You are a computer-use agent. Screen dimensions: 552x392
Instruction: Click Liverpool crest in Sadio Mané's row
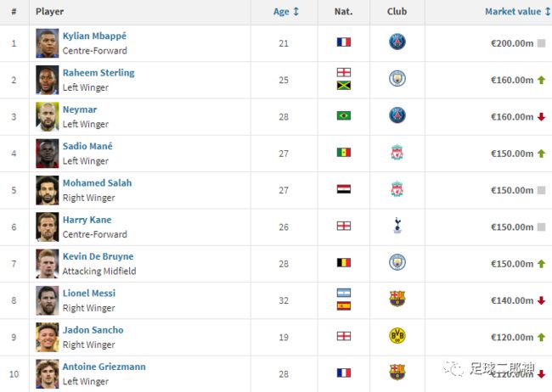tap(397, 152)
